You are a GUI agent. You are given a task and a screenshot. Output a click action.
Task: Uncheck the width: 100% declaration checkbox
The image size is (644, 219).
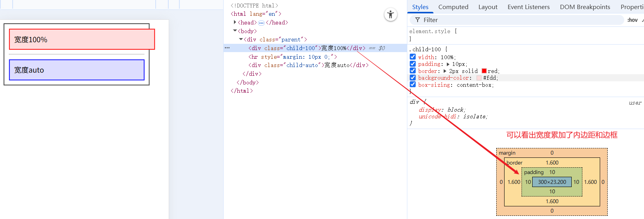412,57
